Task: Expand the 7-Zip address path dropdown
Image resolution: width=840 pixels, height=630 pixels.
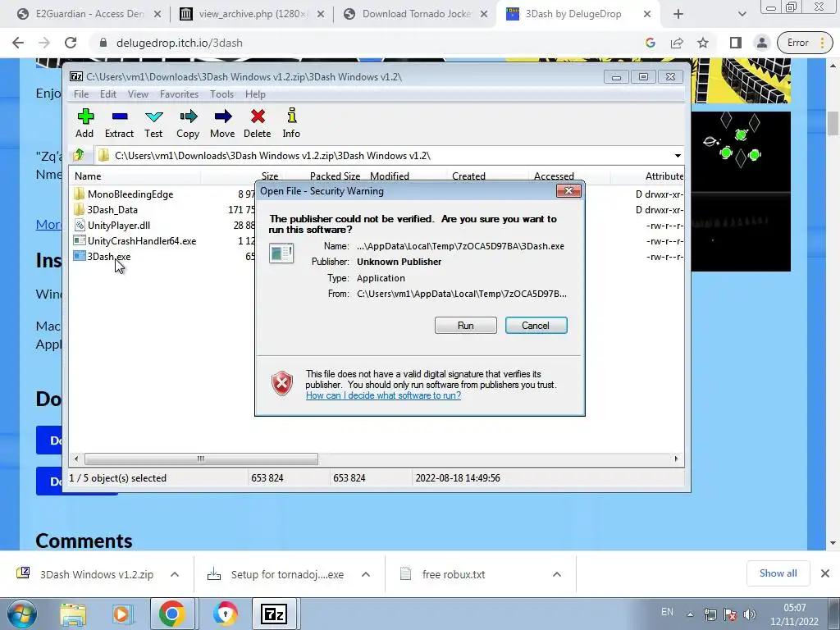Action: [x=678, y=156]
